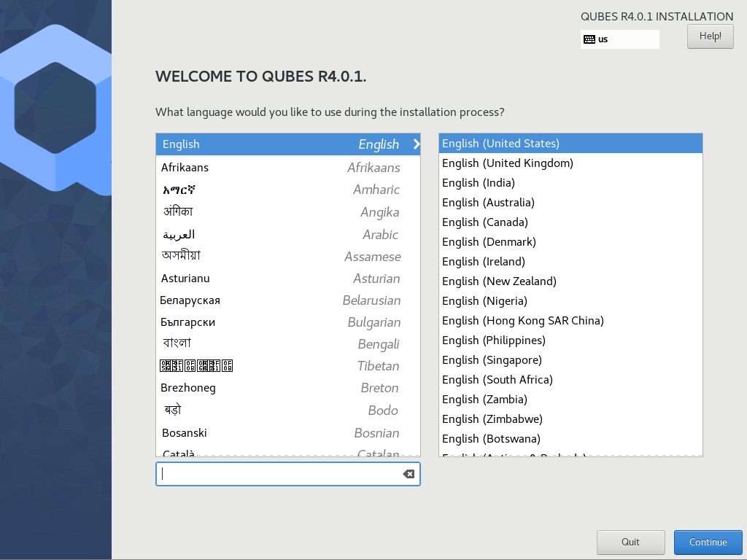The image size is (747, 560).
Task: Select English (United States) locale
Action: pos(570,144)
